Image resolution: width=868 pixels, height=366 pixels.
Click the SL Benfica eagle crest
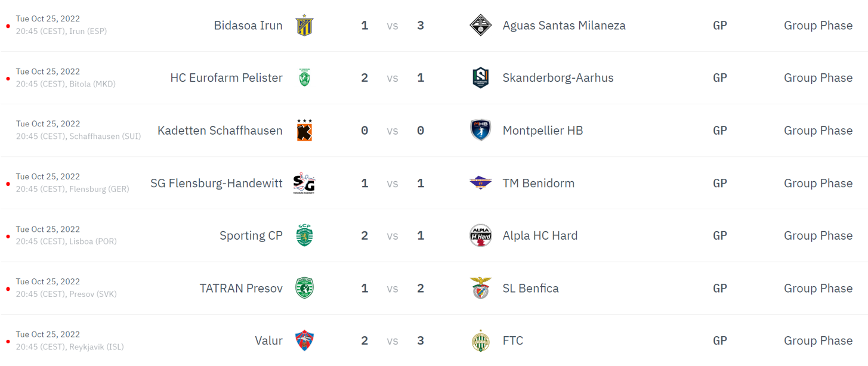tap(480, 288)
